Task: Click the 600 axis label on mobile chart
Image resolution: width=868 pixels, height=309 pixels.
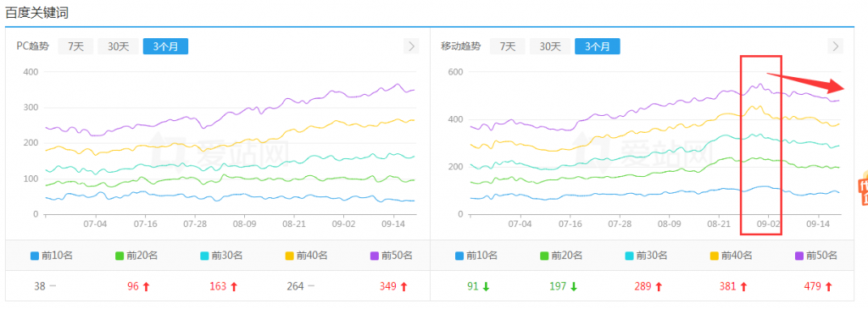Action: 455,72
